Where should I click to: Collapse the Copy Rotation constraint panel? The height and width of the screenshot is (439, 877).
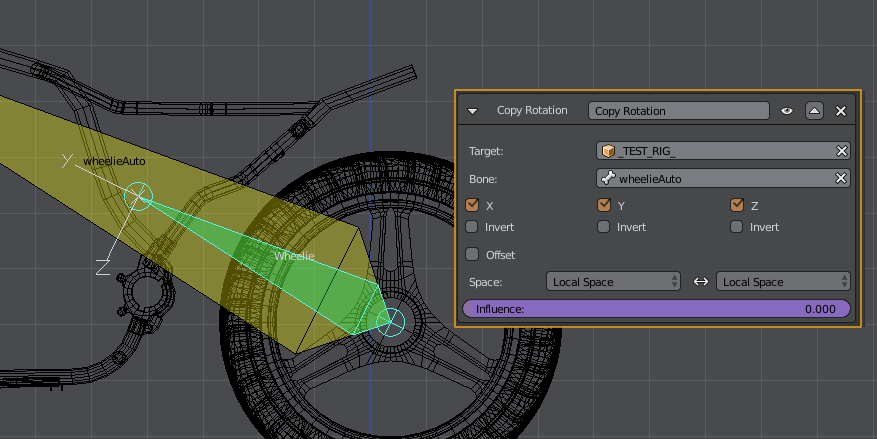pyautogui.click(x=473, y=111)
